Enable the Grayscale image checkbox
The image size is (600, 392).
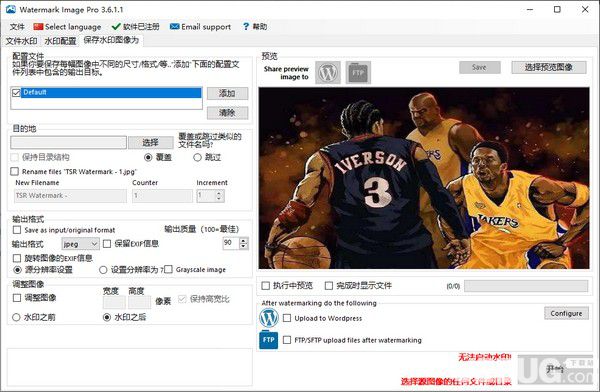click(168, 270)
